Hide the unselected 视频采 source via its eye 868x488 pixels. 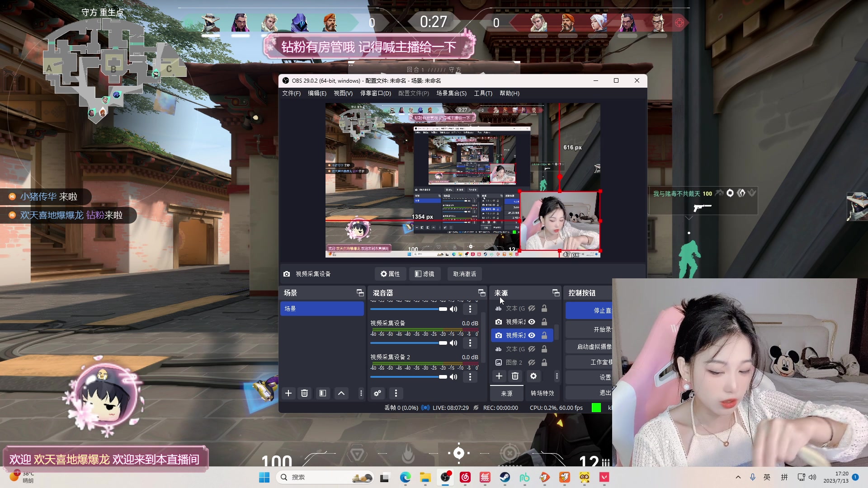[x=532, y=322]
